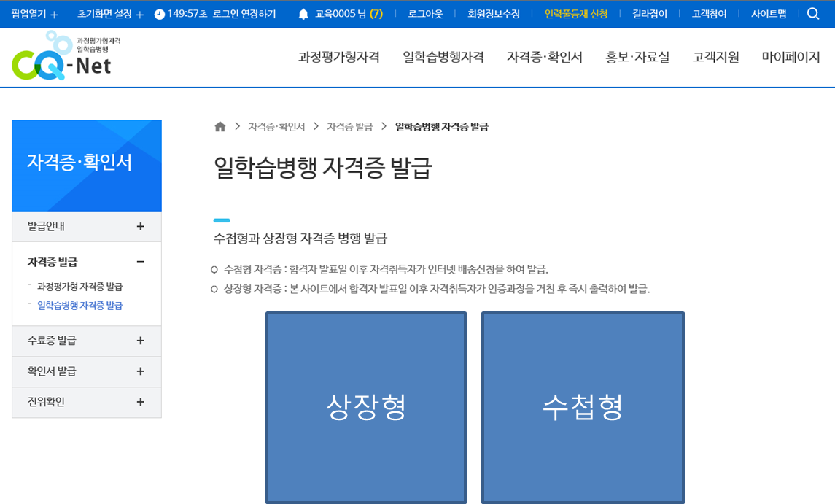Screen dimensions: 835x504
Task: Open the 마이페이지 main menu
Action: [791, 57]
